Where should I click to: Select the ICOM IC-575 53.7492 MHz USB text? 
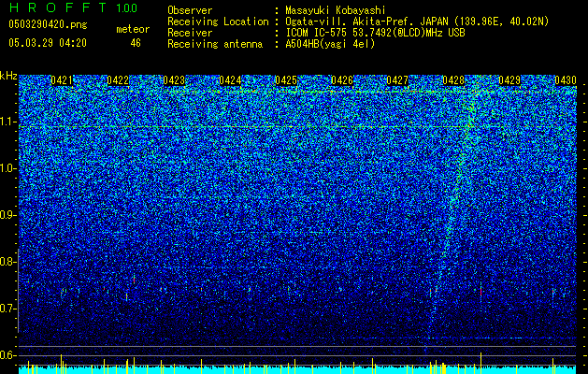375,33
